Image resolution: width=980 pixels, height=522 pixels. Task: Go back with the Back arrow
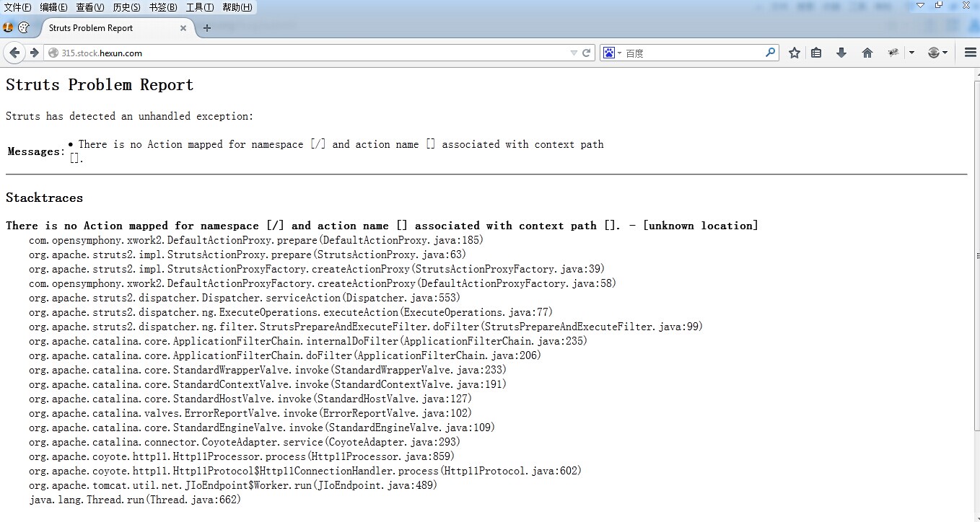click(14, 53)
